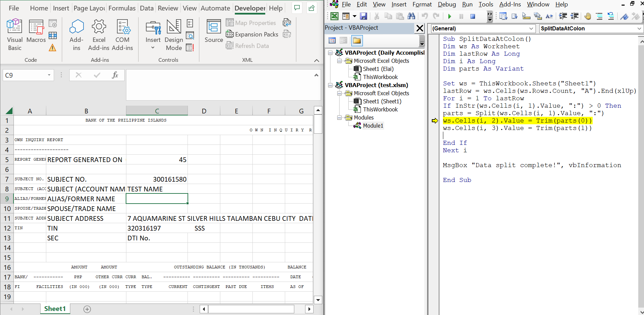
Task: Click List Properties/Methods icon in Edit toolbar
Action: (503, 16)
